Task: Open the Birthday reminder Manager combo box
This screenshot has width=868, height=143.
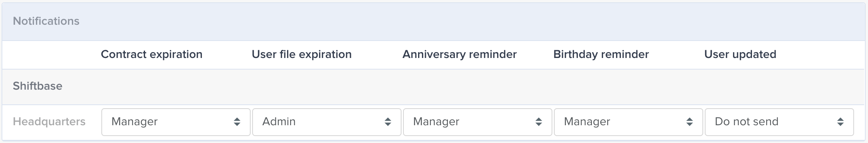Action: coord(628,122)
